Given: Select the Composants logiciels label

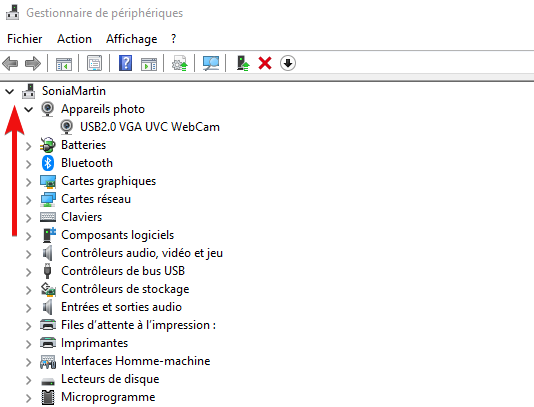Looking at the screenshot, I should [117, 235].
